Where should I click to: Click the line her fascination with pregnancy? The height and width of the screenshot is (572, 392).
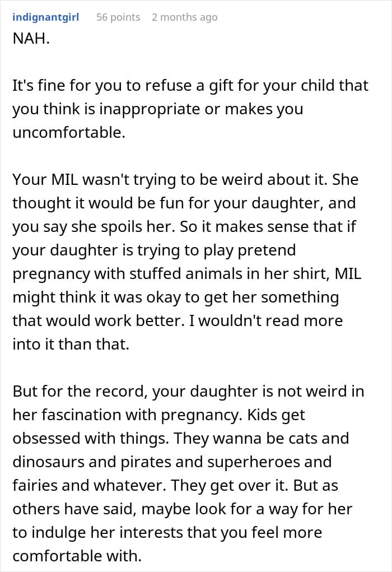(x=158, y=415)
